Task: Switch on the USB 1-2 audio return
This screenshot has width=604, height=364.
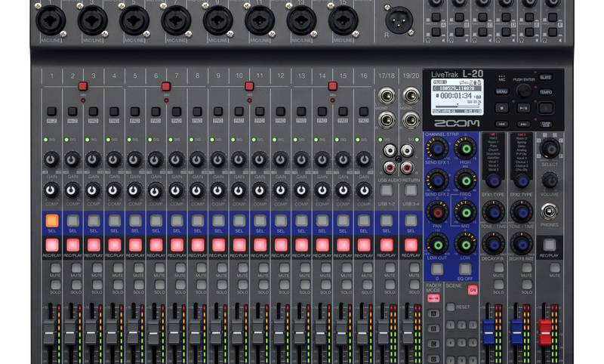Action: [387, 190]
